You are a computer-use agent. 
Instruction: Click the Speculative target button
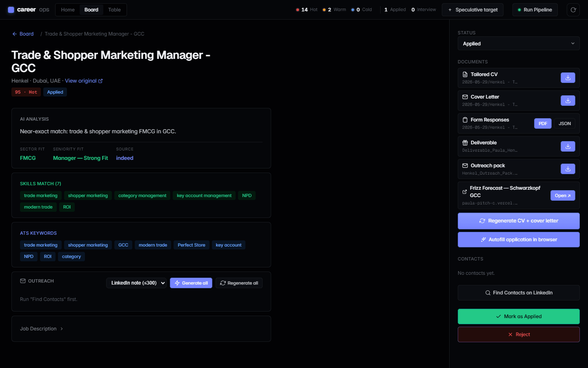point(472,10)
